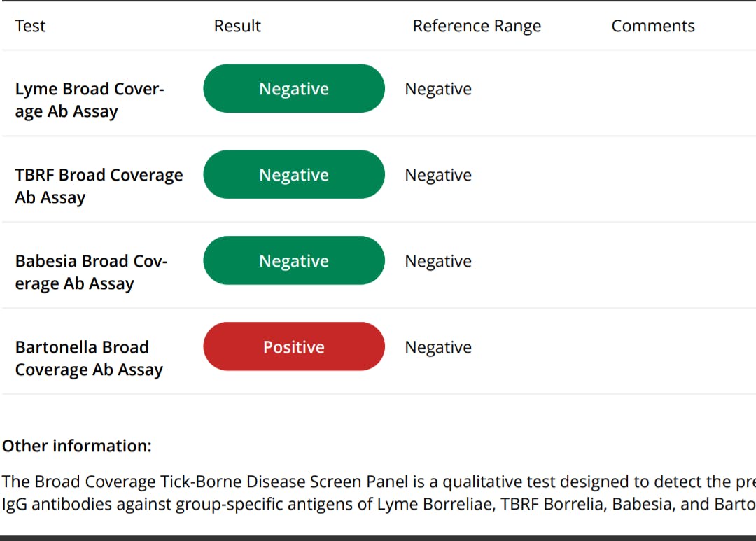756x541 pixels.
Task: Click the Test column header
Action: click(x=30, y=27)
